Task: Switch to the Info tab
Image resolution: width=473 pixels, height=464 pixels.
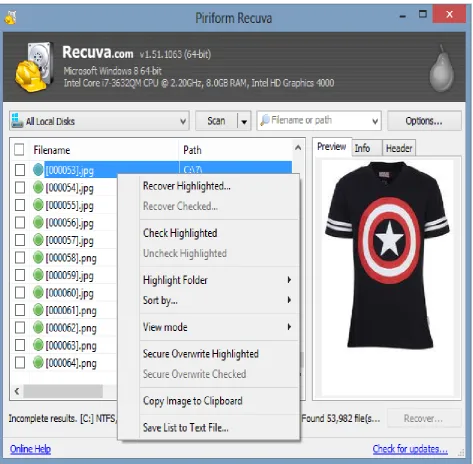Action: click(366, 148)
